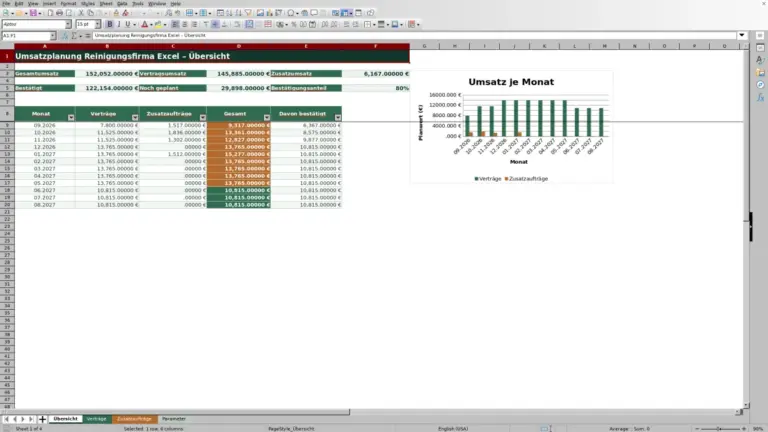Click the Format as currency icon
Image resolution: width=768 pixels, height=432 pixels.
click(x=281, y=24)
